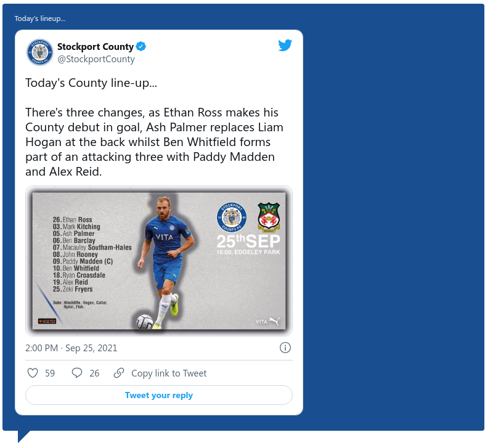Visit the @StockportCounty handle
Screen dimensions: 493x448
pyautogui.click(x=96, y=59)
